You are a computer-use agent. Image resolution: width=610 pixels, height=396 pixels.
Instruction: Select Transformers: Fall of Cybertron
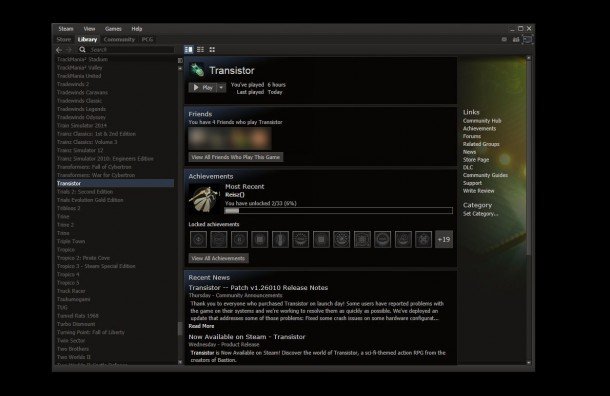94,167
